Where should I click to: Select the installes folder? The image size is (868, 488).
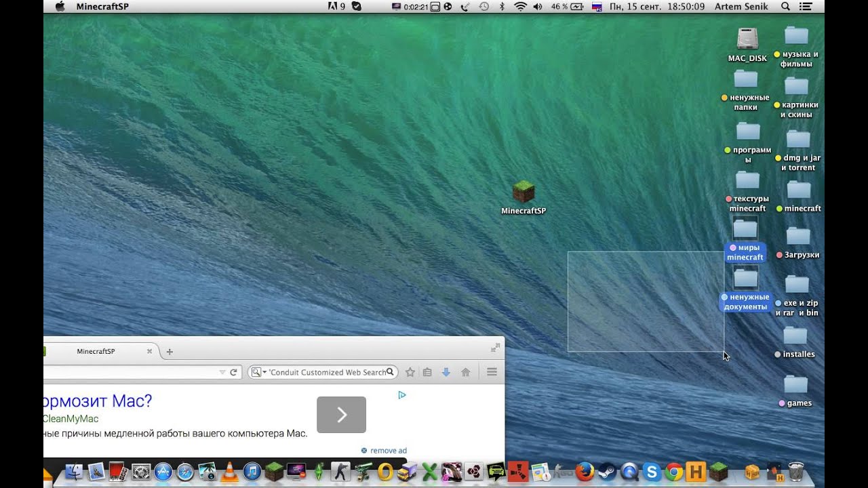[x=795, y=343]
